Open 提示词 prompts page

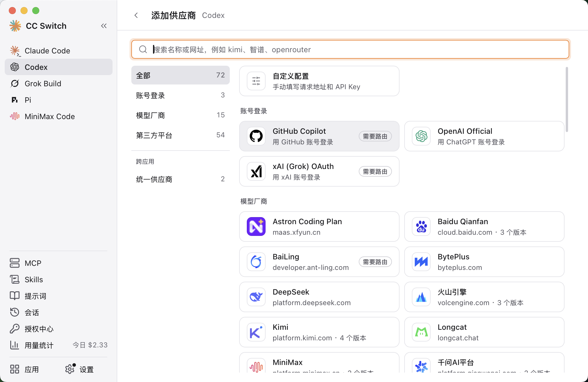[x=59, y=296]
